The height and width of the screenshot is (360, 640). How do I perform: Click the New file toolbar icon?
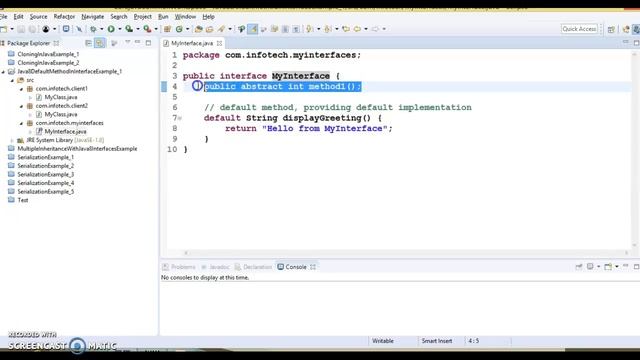click(x=4, y=29)
